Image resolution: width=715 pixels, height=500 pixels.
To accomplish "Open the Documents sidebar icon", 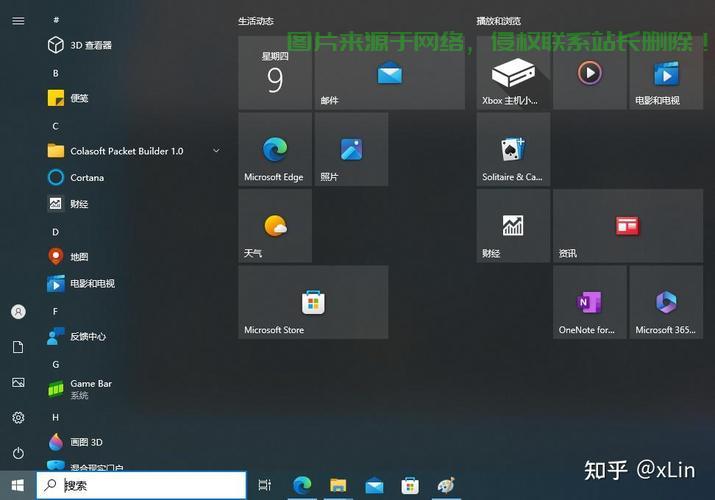I will click(x=18, y=347).
